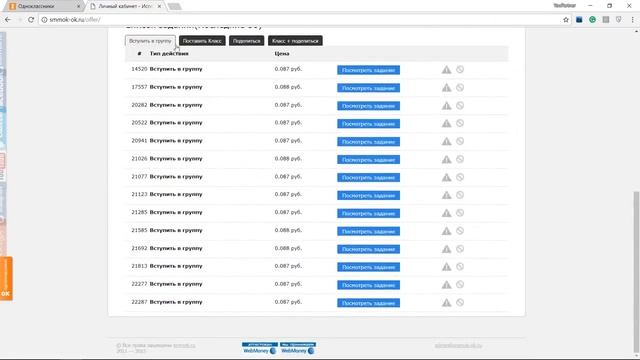Click block circle icon in row 21285

tap(460, 213)
